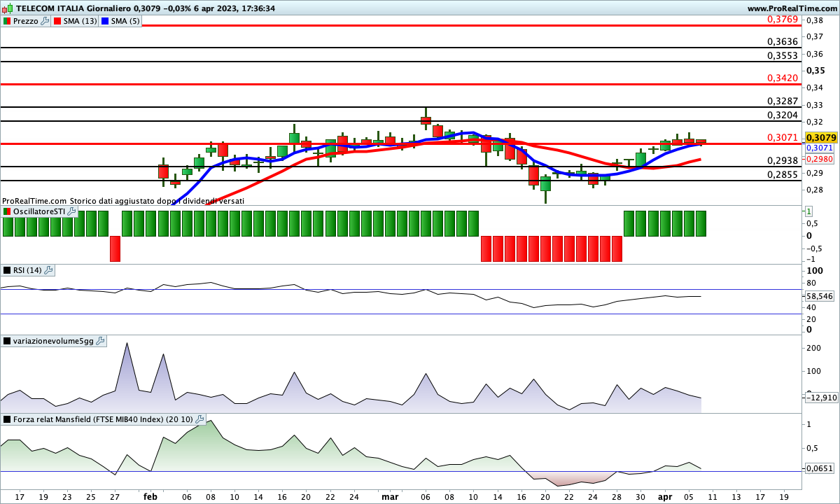The height and width of the screenshot is (504, 840).
Task: Click the OscillatoreSTI value tag 1
Action: (x=809, y=211)
